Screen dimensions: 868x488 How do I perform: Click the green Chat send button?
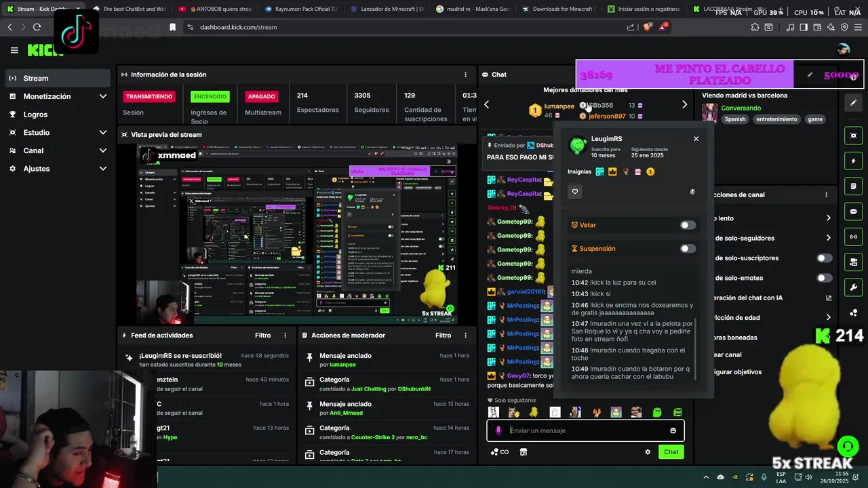pos(671,452)
